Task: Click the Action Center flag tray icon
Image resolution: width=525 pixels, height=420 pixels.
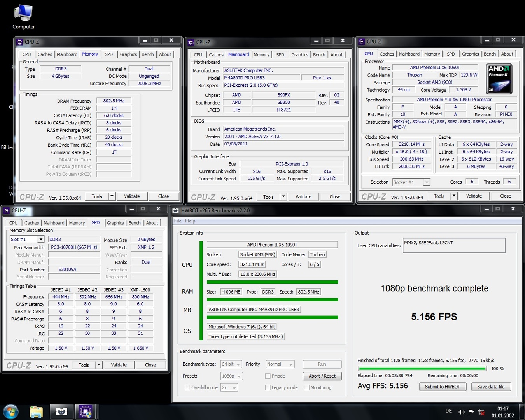Action: click(471, 412)
